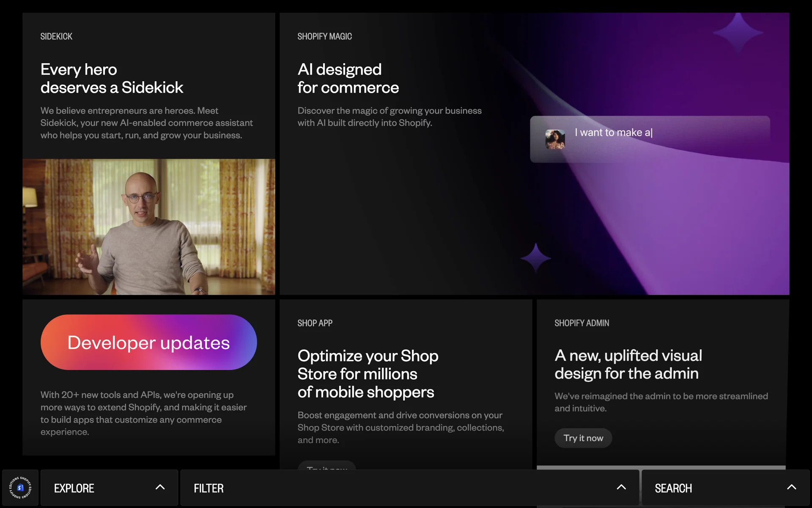Expand the Filter panel chevron
The height and width of the screenshot is (508, 812).
point(621,487)
